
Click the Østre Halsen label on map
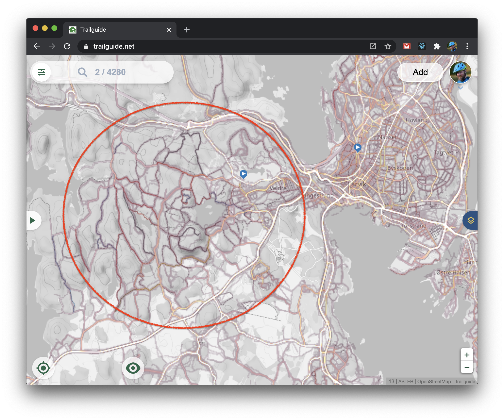coord(453,272)
